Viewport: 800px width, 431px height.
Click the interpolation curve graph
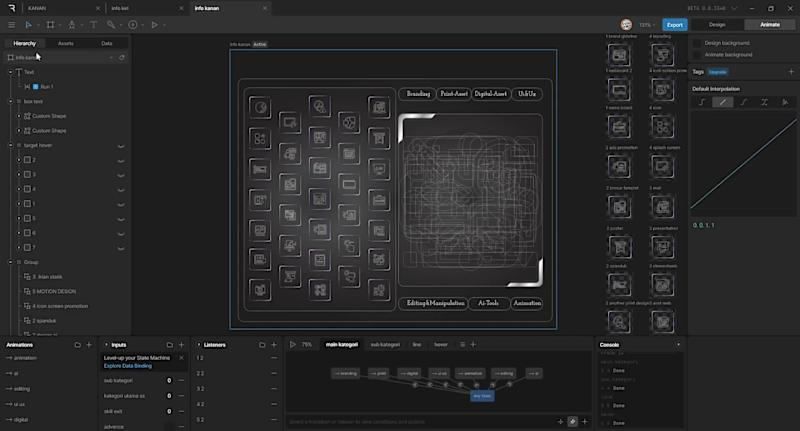(x=743, y=163)
